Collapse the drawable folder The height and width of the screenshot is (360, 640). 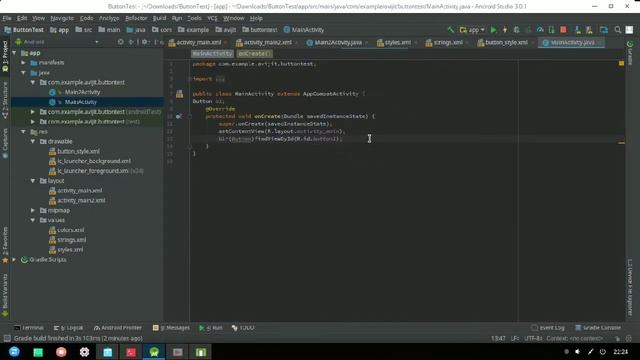click(x=33, y=142)
